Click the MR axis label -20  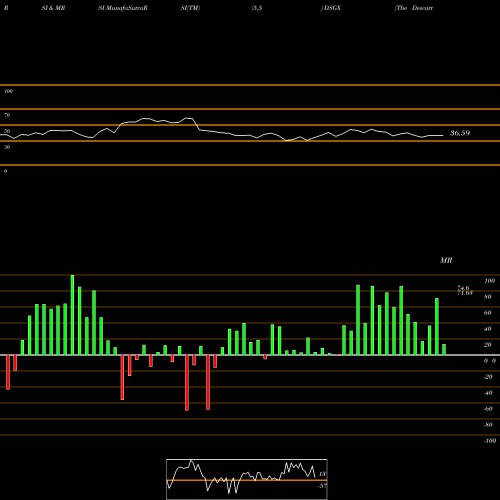488,377
